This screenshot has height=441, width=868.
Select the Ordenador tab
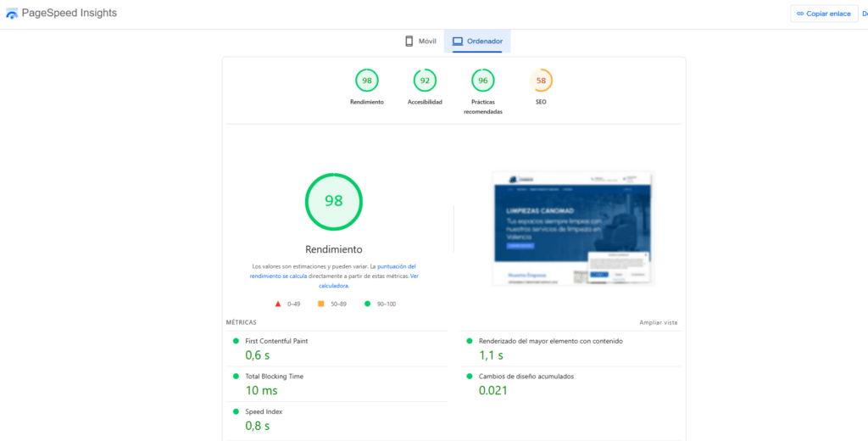click(477, 41)
